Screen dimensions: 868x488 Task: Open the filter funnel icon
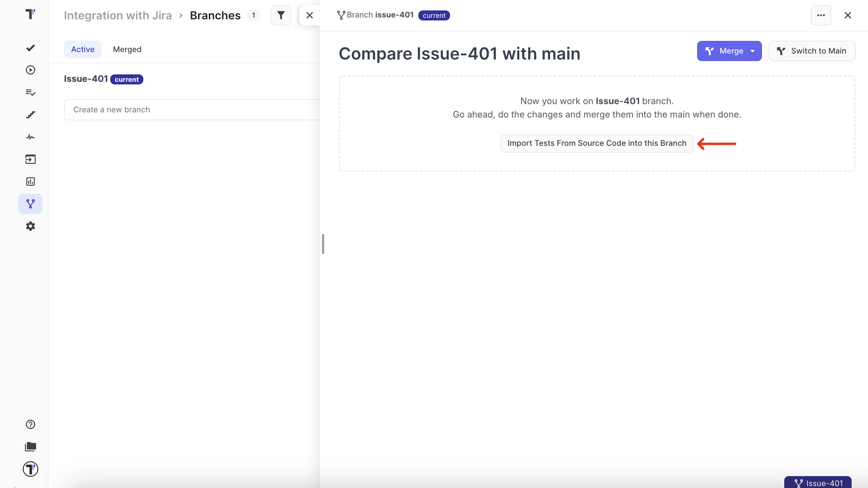(x=281, y=15)
